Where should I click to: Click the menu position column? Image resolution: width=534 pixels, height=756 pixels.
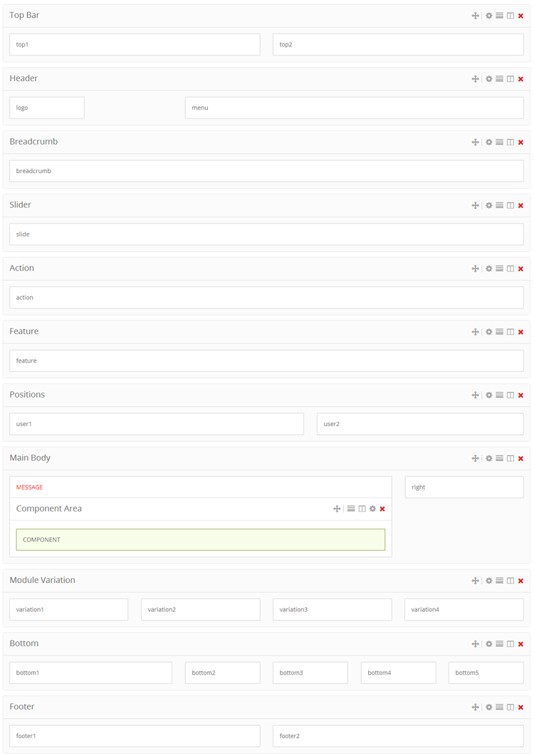point(354,108)
